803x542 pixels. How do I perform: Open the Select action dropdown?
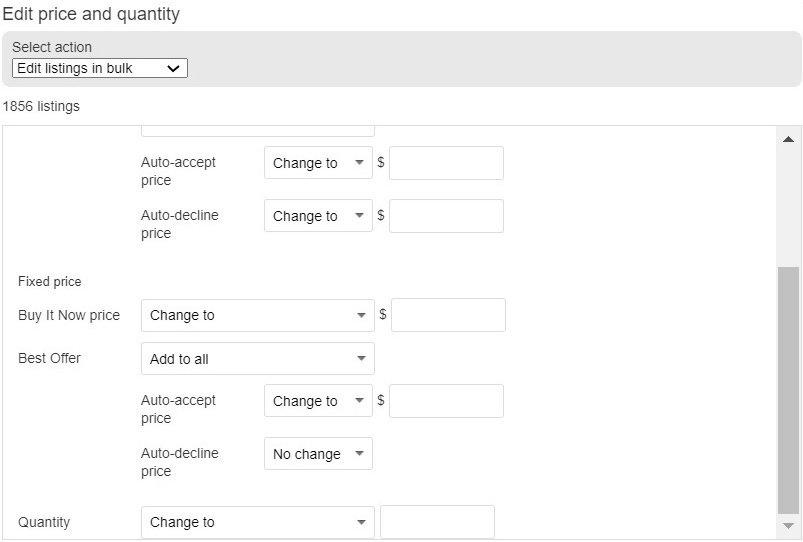100,68
